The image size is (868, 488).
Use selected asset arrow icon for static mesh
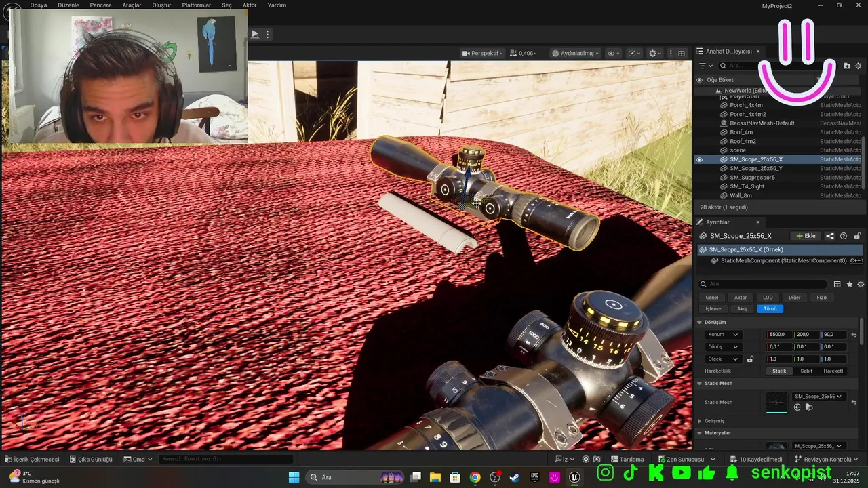coord(797,407)
